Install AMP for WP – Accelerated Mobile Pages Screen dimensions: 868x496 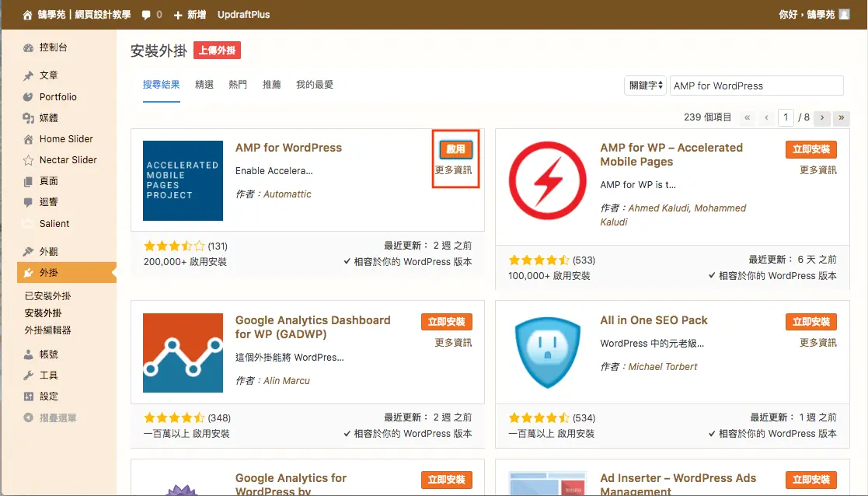[x=811, y=149]
